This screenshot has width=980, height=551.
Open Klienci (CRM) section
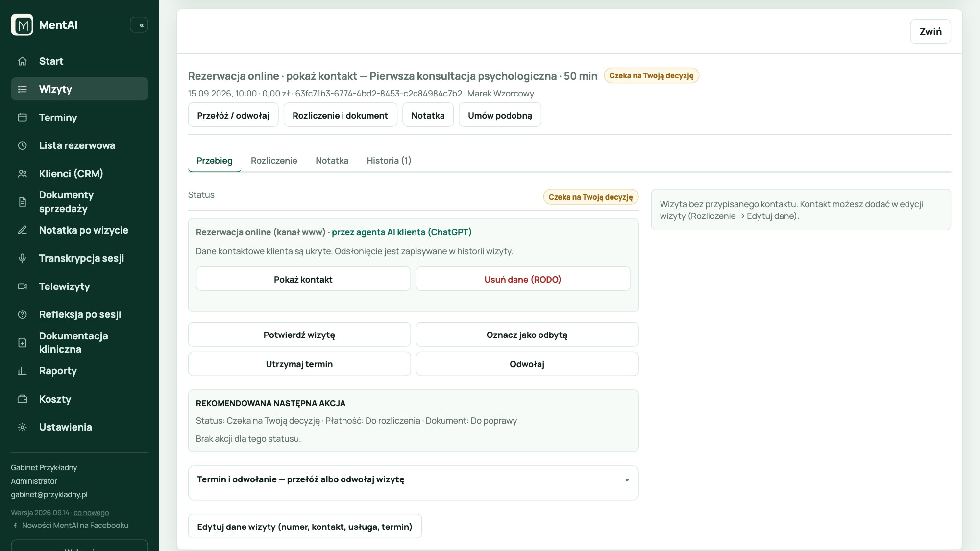(79, 174)
